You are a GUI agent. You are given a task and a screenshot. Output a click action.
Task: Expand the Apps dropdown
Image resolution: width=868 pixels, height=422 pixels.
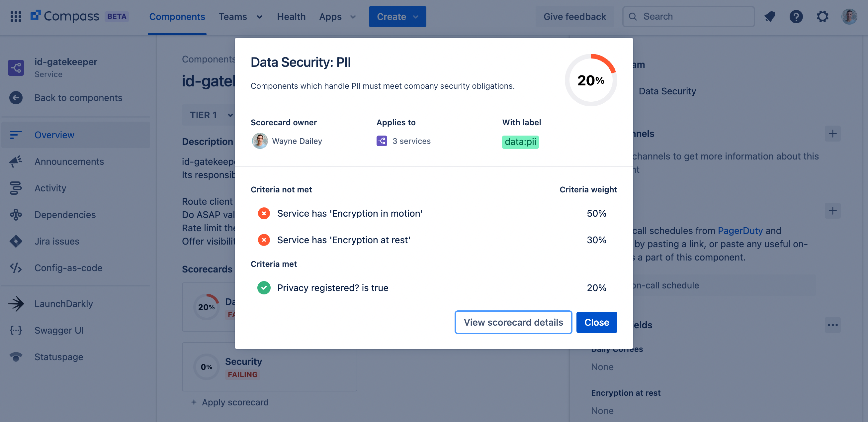337,17
